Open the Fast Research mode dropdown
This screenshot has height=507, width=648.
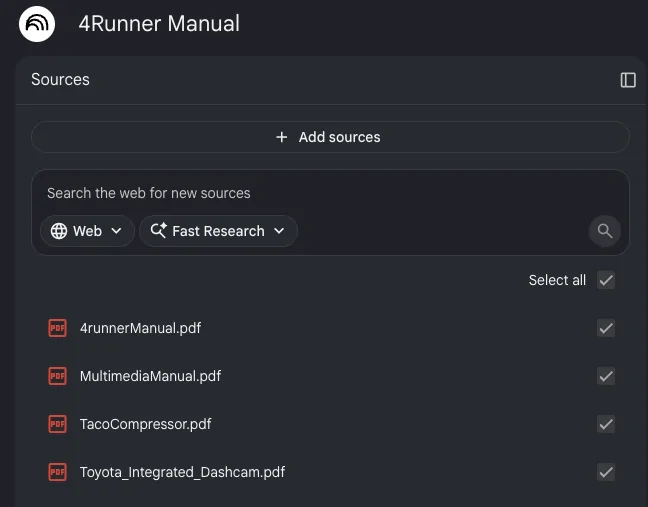pos(218,231)
